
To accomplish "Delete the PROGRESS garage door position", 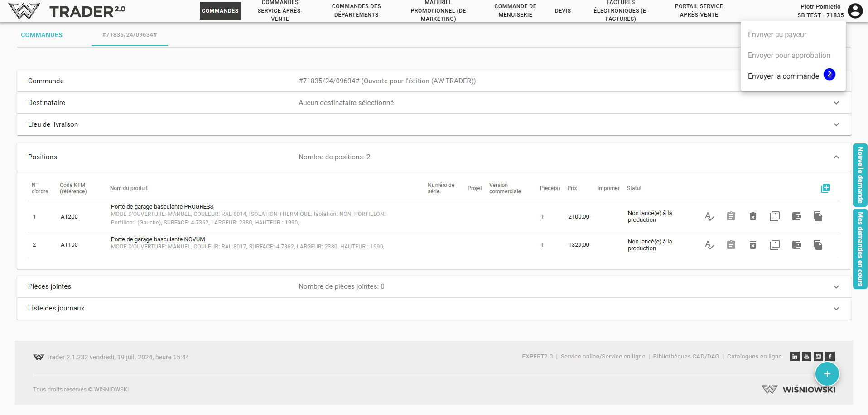I will [x=752, y=217].
